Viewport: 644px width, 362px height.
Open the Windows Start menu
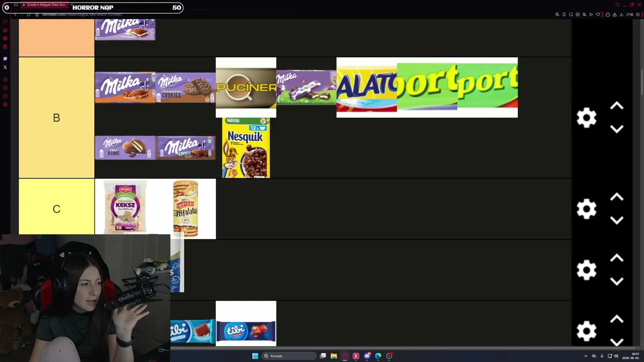(x=255, y=356)
